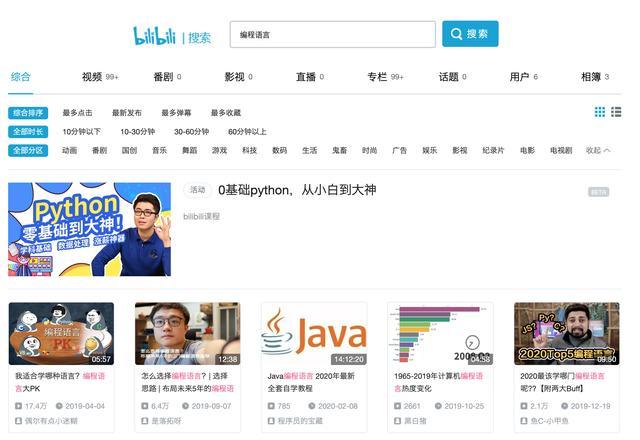This screenshot has height=440, width=640.
Task: Click date clock icon for 2019-10-25 video
Action: (438, 406)
